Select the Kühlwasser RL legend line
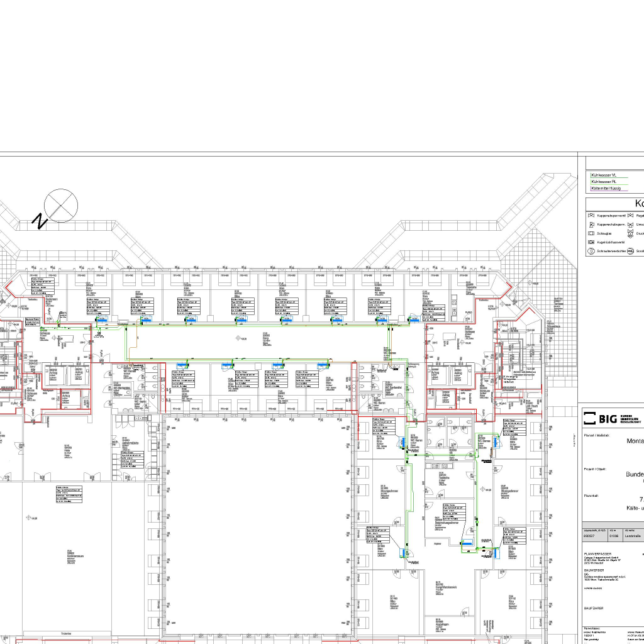 click(x=605, y=181)
